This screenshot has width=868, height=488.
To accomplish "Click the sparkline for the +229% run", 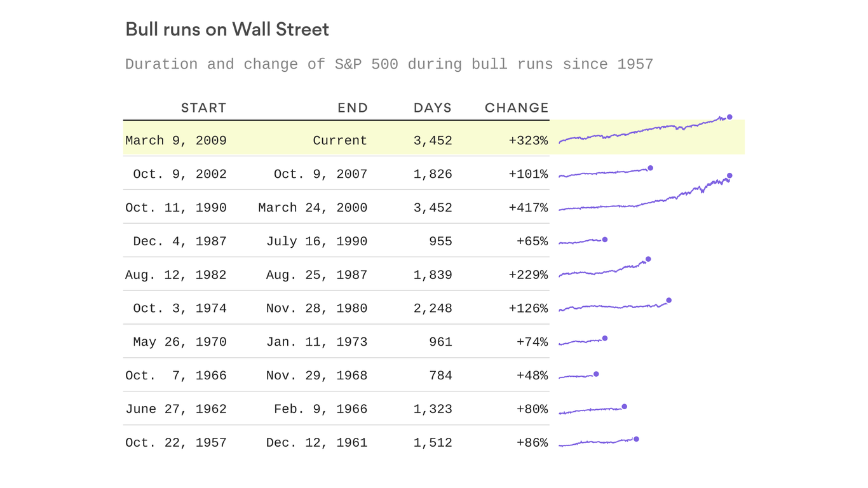I will (602, 270).
